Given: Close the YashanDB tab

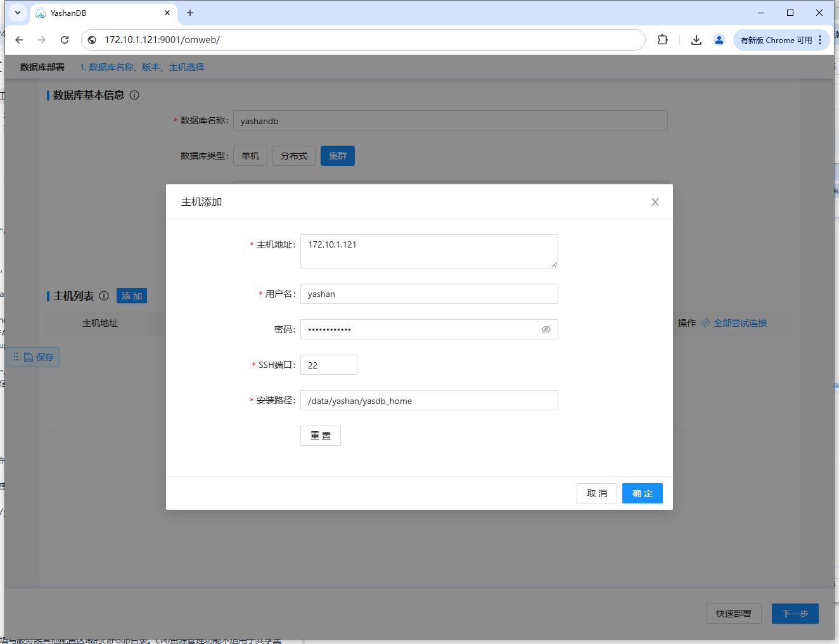Looking at the screenshot, I should coord(167,13).
